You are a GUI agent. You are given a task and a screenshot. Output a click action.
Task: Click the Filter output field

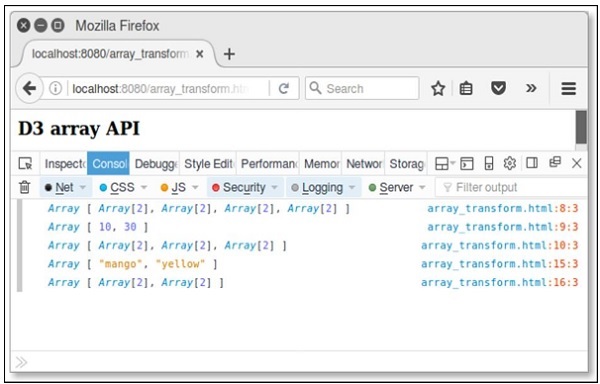(511, 187)
